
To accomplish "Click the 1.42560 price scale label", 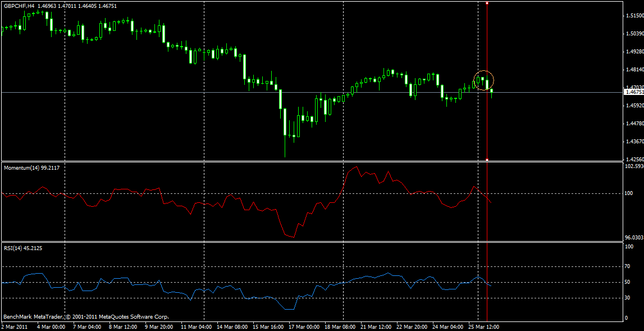I will pyautogui.click(x=636, y=158).
